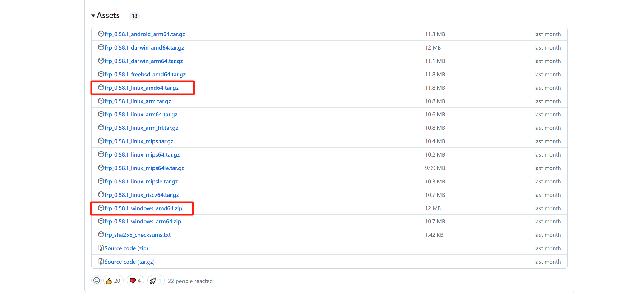Viewport: 644px width, 300px height.
Task: Click archive icon beside Source code (tar.gz)
Action: coord(101,262)
